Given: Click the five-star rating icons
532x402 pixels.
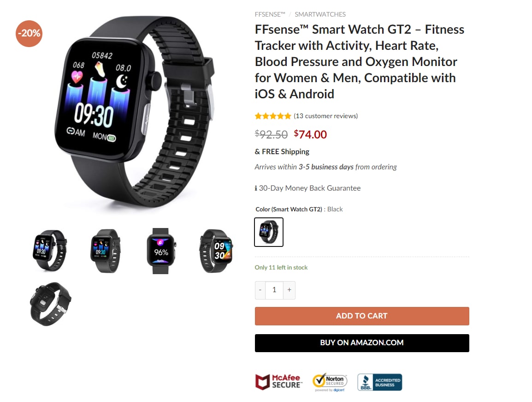Looking at the screenshot, I should pyautogui.click(x=273, y=116).
